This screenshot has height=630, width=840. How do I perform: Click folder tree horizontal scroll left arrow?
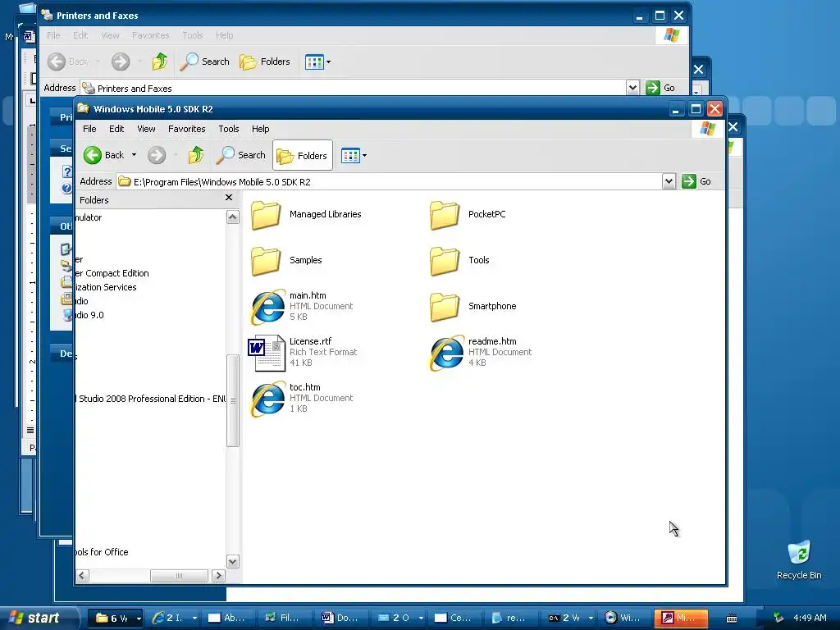click(x=83, y=576)
